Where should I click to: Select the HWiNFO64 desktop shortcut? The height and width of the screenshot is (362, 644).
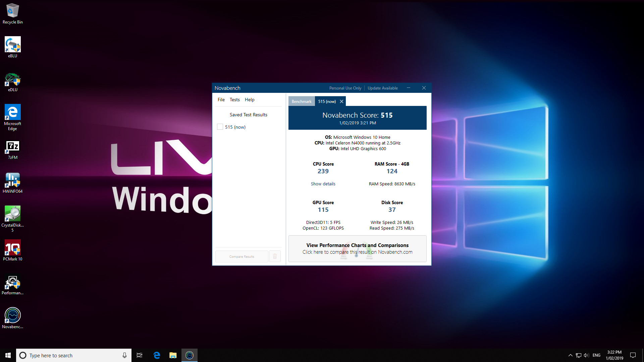13,183
